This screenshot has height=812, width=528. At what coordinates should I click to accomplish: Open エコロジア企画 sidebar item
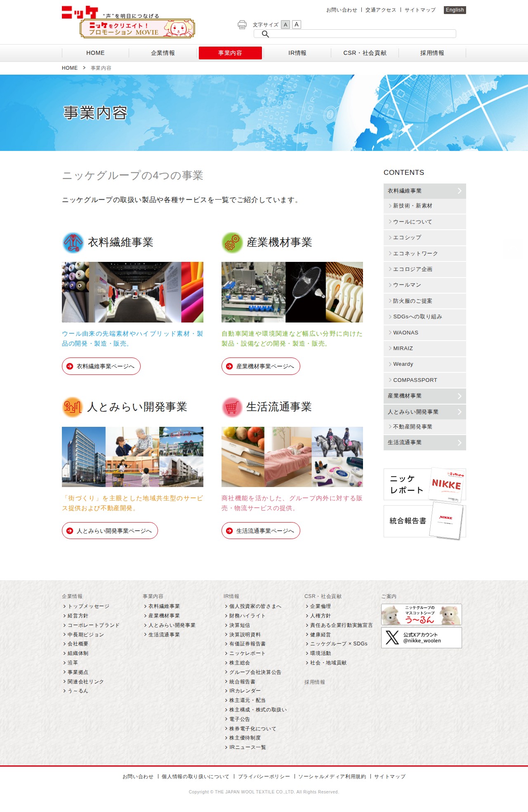(425, 269)
